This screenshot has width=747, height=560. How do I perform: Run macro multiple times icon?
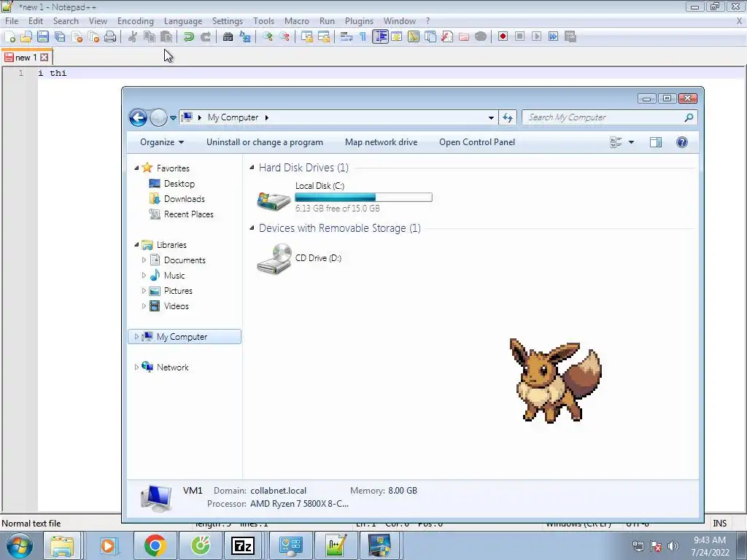coord(553,36)
